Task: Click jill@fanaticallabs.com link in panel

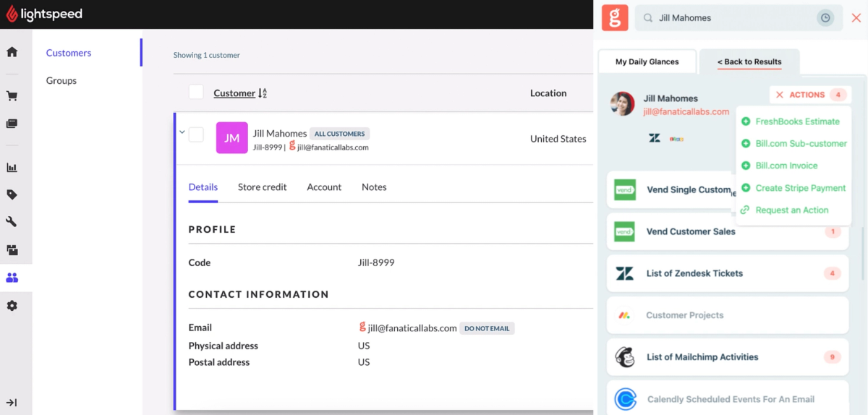Action: (686, 111)
